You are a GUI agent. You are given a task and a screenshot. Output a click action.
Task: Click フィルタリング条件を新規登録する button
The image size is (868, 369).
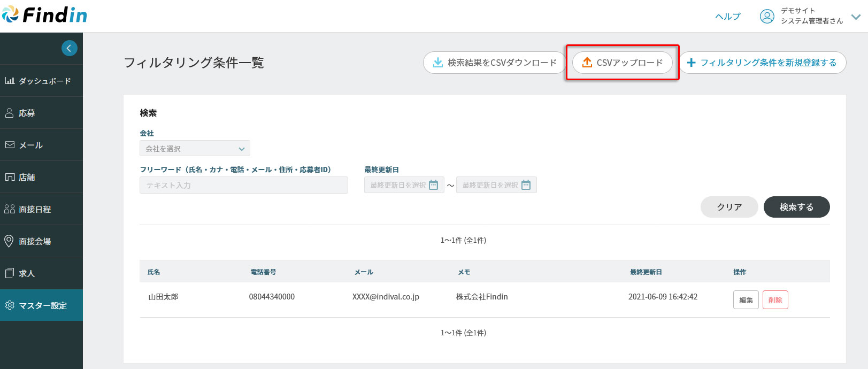(x=762, y=63)
